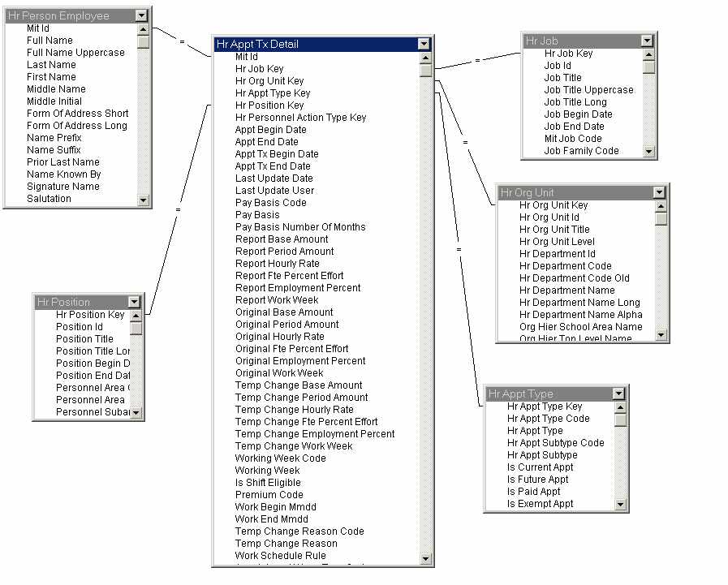Select Is Exempt Appt in Hr Appt Type
The height and width of the screenshot is (585, 728).
click(540, 504)
